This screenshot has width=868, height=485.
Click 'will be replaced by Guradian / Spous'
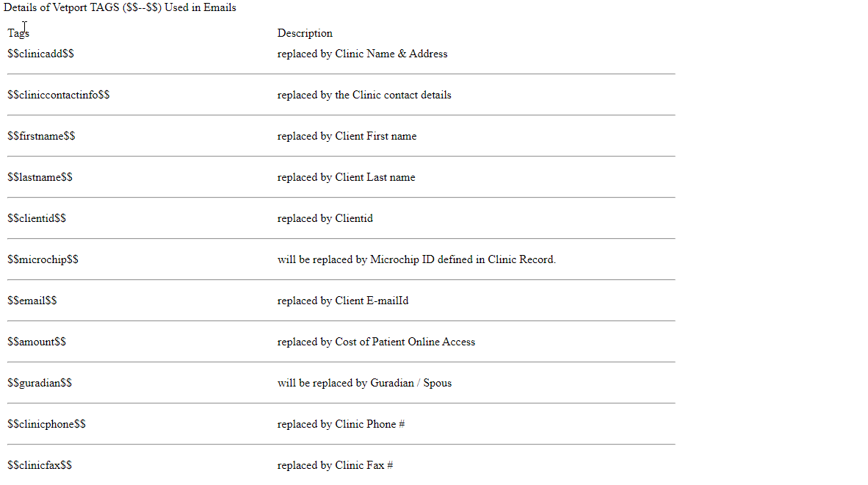point(364,383)
